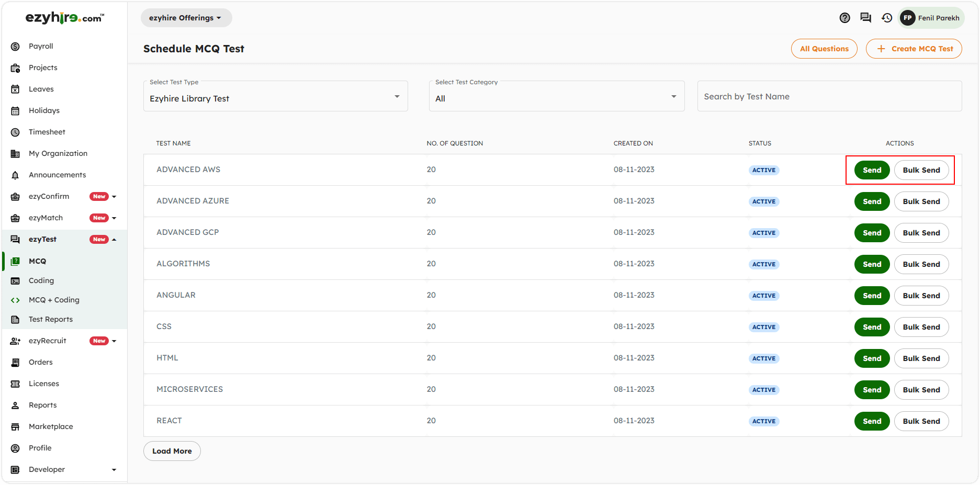Bulk Send the HTML test

click(921, 358)
